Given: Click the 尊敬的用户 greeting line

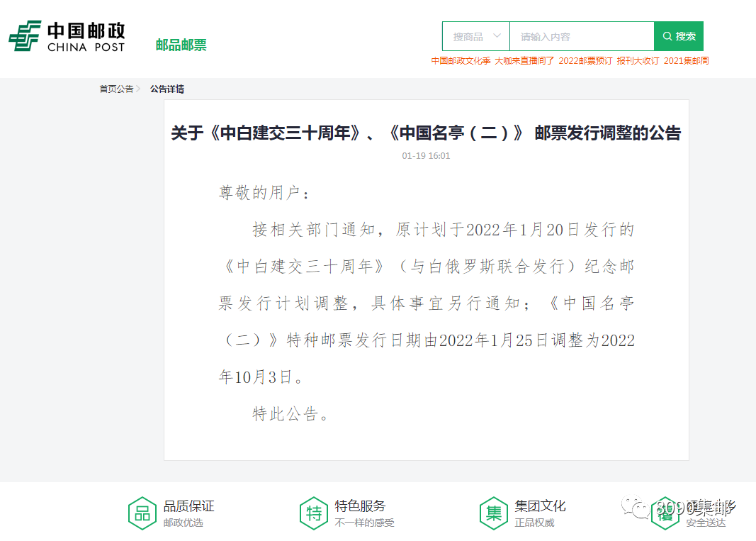Looking at the screenshot, I should [264, 193].
